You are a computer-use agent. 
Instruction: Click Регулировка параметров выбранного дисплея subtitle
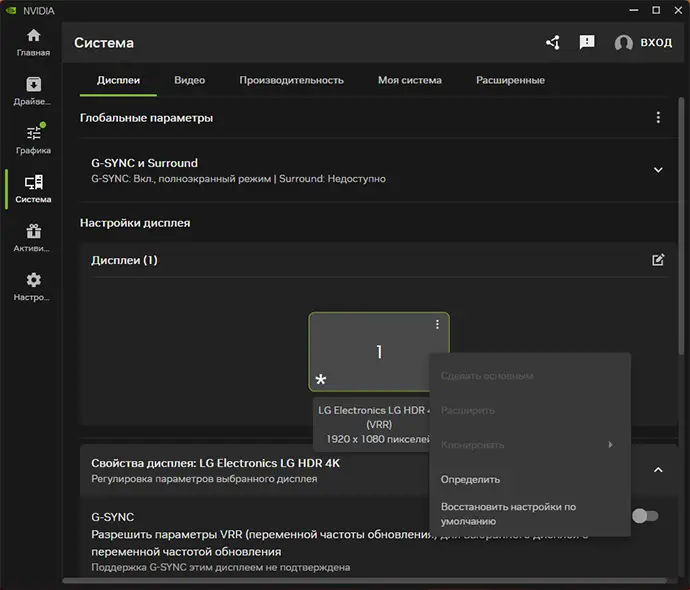(204, 479)
